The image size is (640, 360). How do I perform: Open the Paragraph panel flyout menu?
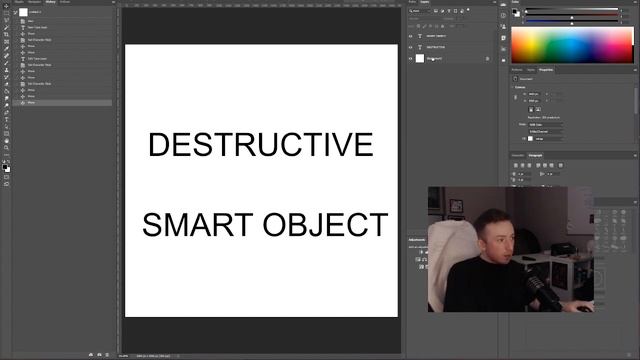tap(635, 156)
